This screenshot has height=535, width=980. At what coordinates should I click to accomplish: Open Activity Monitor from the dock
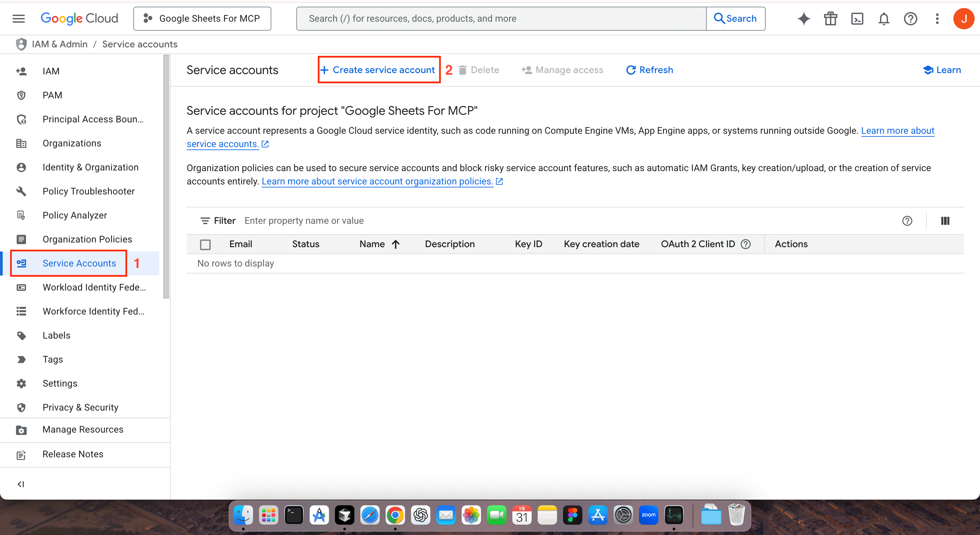(674, 515)
